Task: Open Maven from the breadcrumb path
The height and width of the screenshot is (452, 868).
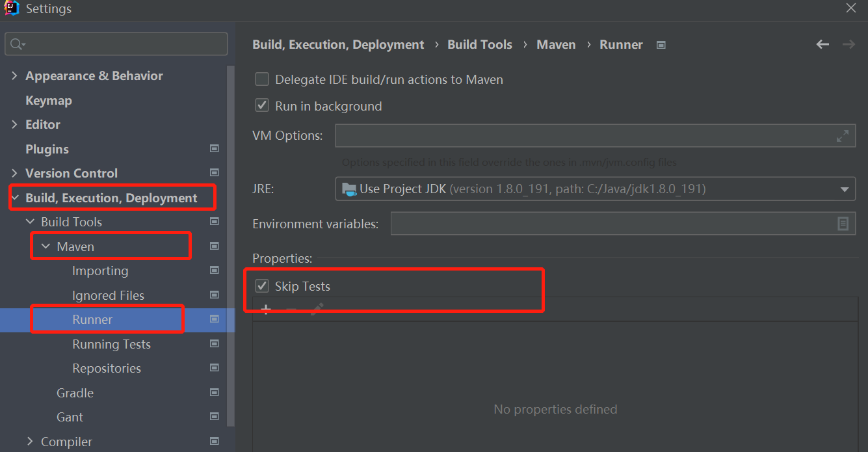Action: 556,44
